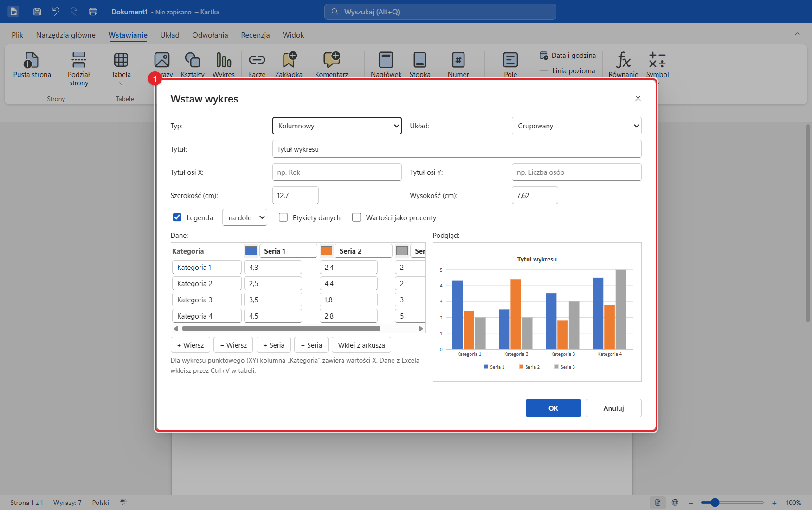Uncheck the Legenda checkbox
Screen dimensions: 812x510
tap(177, 217)
